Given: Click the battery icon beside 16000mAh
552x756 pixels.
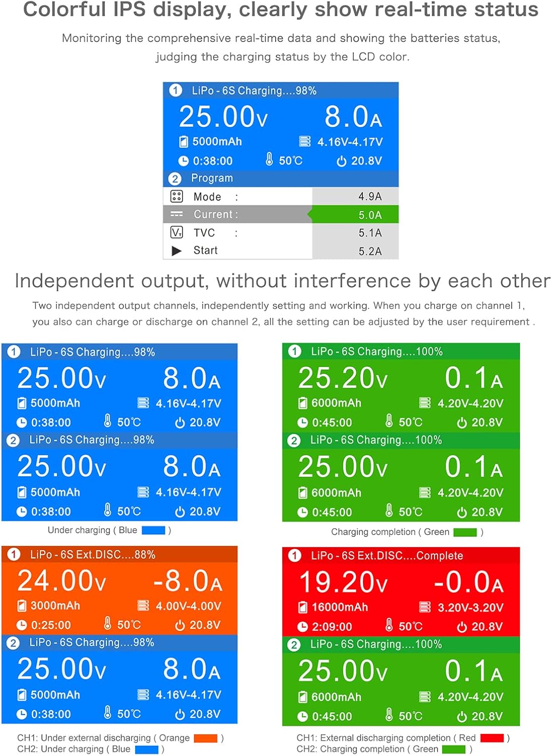Looking at the screenshot, I should pos(302,607).
